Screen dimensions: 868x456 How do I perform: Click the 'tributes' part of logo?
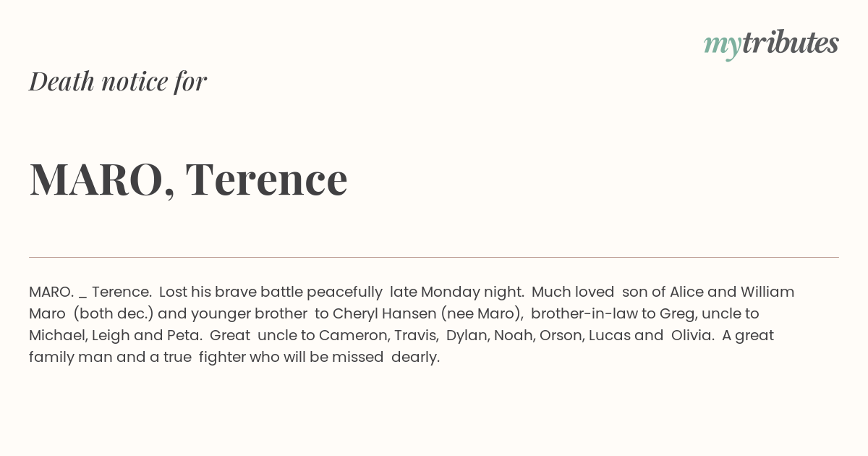click(x=791, y=43)
